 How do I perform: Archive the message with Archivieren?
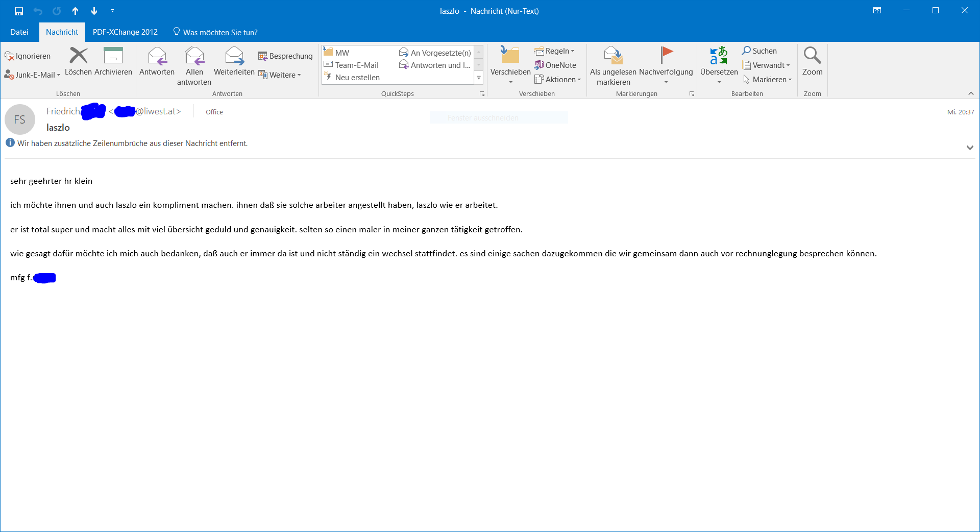pyautogui.click(x=113, y=61)
